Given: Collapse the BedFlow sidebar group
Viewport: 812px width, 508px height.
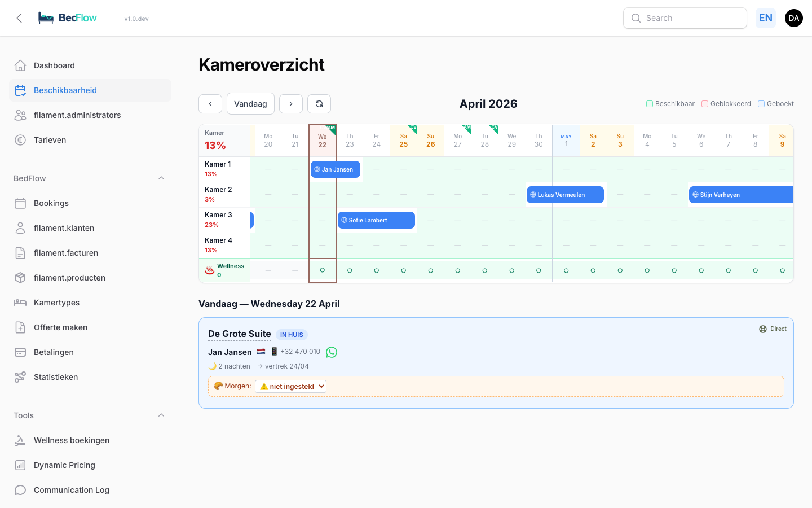Looking at the screenshot, I should coord(161,178).
